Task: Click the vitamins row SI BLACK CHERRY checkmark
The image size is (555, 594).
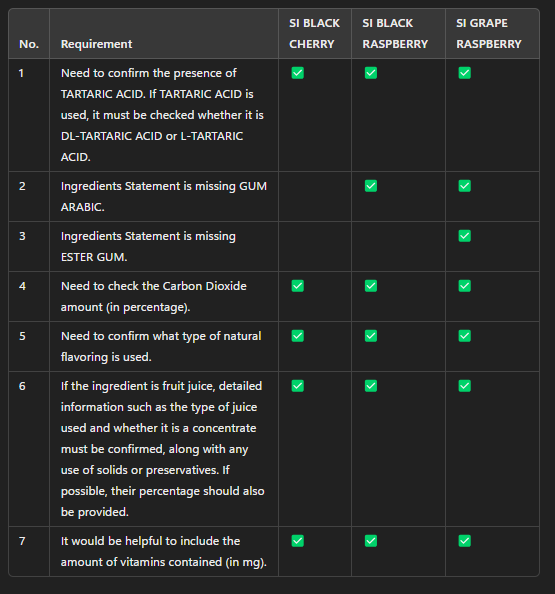Action: click(x=297, y=541)
